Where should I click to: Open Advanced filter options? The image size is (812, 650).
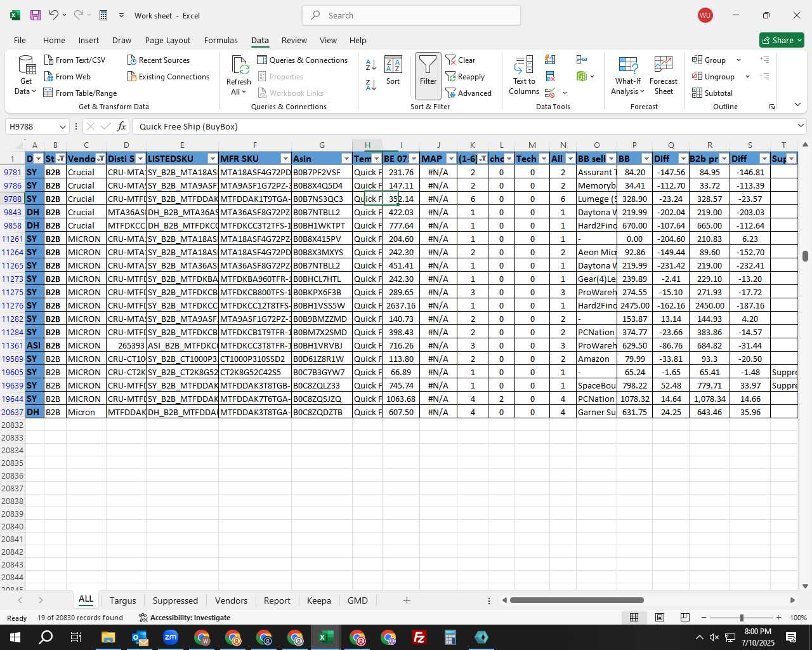[x=469, y=93]
